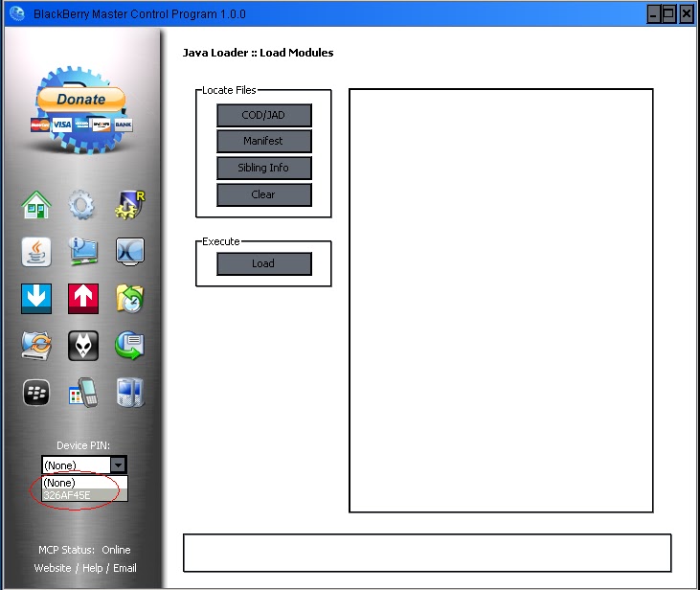700x590 pixels.
Task: Click the drive sync arrows icon
Action: [36, 346]
